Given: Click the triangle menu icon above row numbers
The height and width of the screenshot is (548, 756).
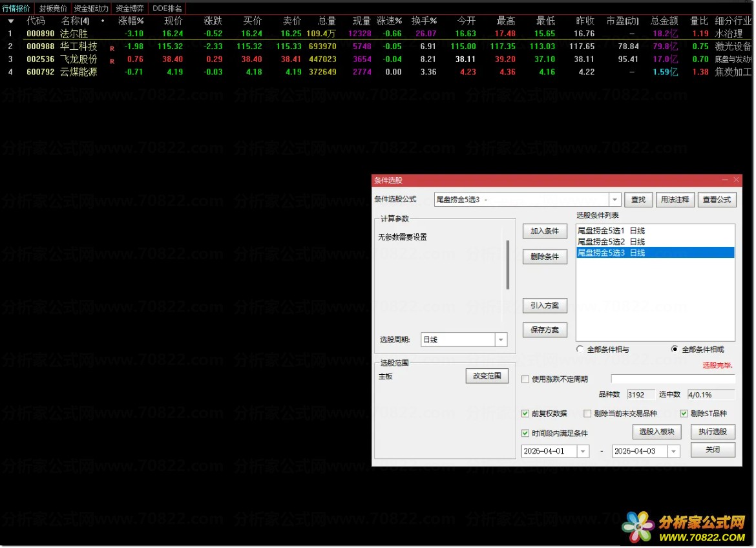Looking at the screenshot, I should pyautogui.click(x=10, y=21).
